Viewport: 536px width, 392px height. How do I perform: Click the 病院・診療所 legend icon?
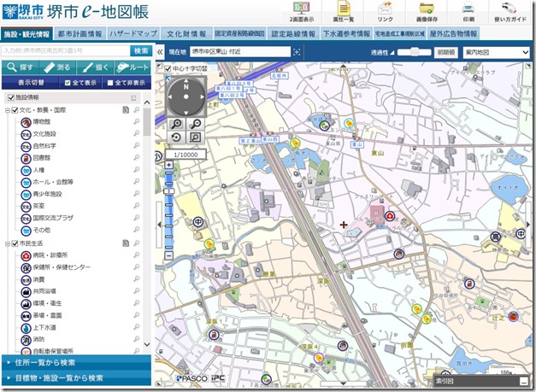[x=26, y=255]
